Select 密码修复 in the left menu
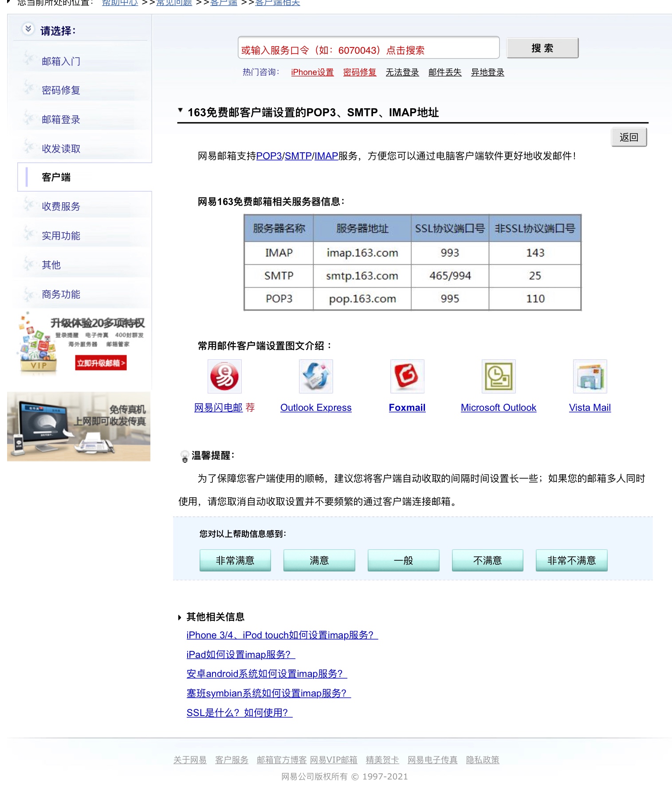 [61, 91]
